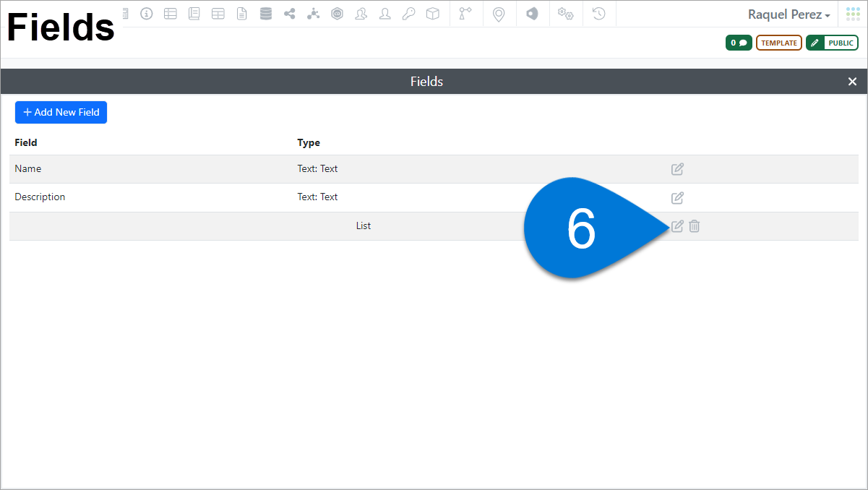Edit the List field row
The image size is (868, 490).
[677, 226]
